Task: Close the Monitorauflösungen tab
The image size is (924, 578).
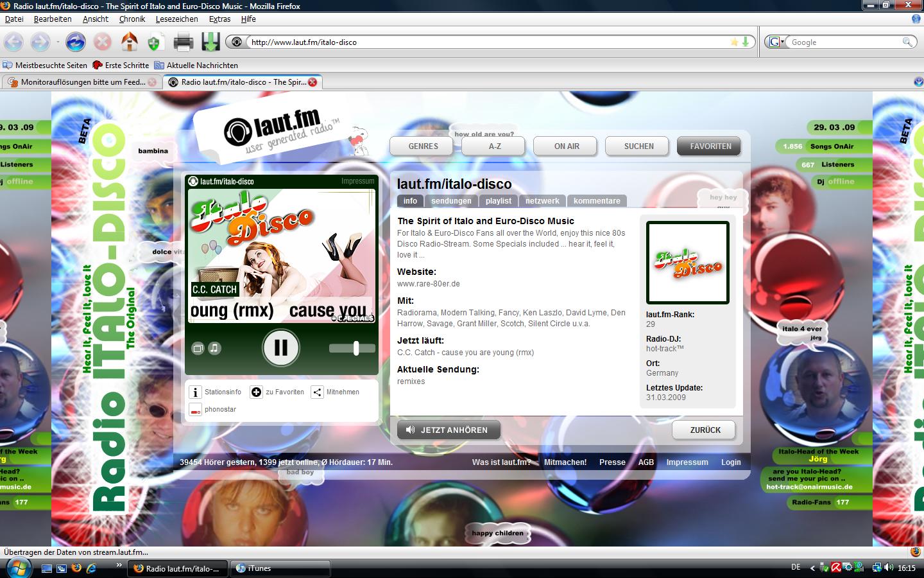Action: pos(152,82)
